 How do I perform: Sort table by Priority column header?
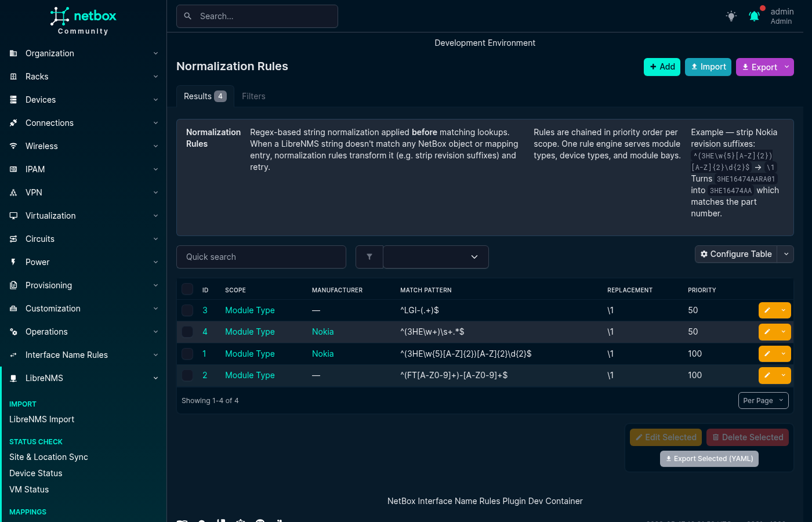point(702,290)
